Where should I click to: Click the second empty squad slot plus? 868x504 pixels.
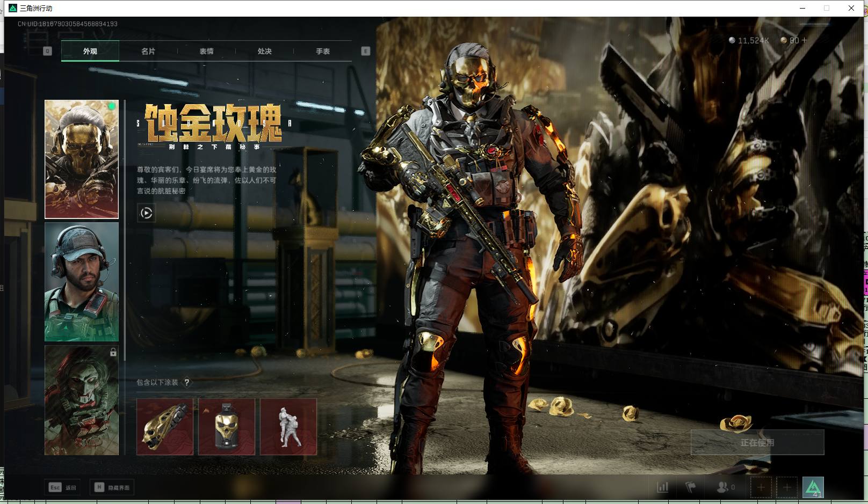pyautogui.click(x=786, y=487)
